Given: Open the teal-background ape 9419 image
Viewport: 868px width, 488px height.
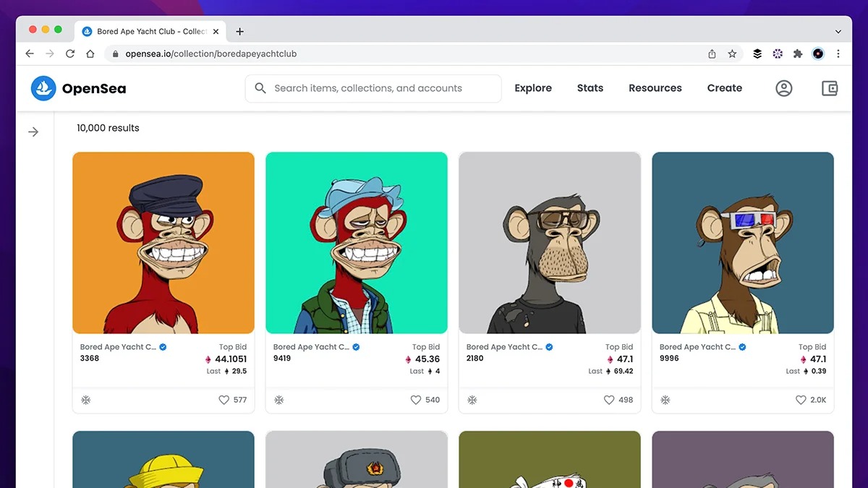Looking at the screenshot, I should (x=357, y=243).
